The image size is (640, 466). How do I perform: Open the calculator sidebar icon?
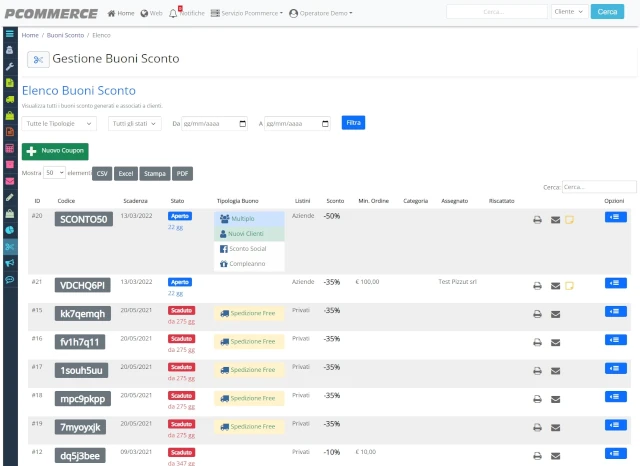coord(10,148)
